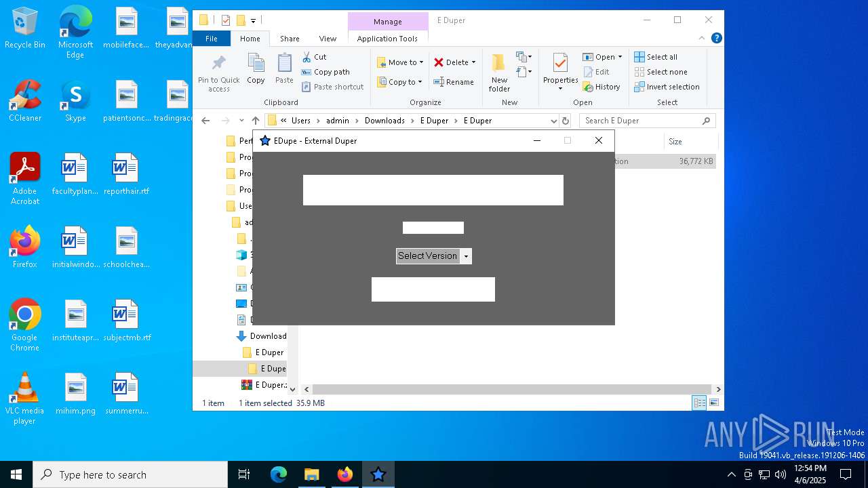
Task: Close the EDupe - External Duper window
Action: 598,141
